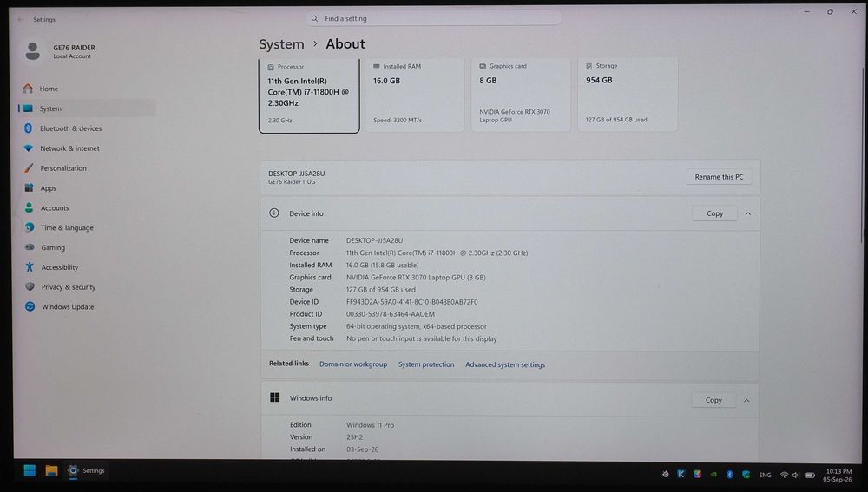The image size is (868, 492).
Task: Open File Explorer from taskbar
Action: click(51, 470)
